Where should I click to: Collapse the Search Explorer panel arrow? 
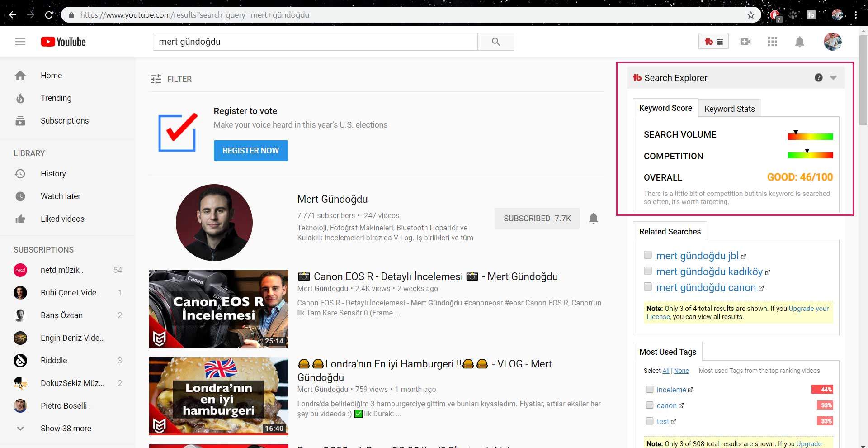[833, 78]
